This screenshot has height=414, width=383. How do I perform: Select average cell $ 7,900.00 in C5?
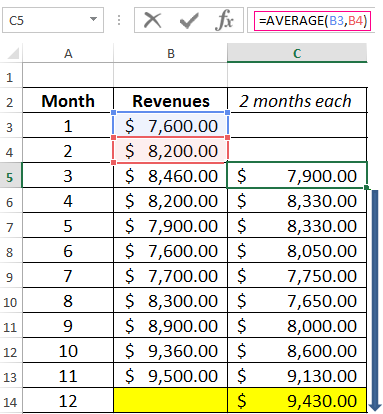297,175
